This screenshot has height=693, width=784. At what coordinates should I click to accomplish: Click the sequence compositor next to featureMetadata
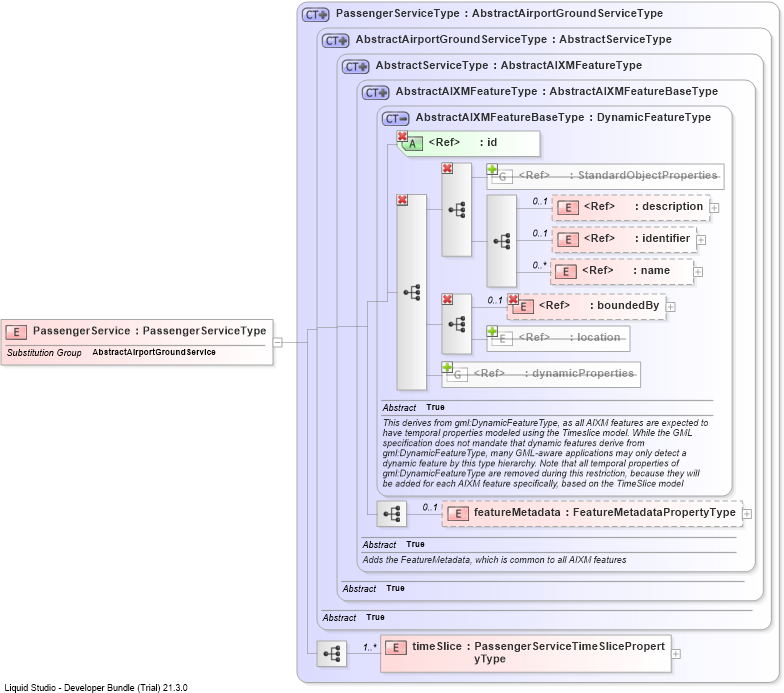[x=392, y=514]
